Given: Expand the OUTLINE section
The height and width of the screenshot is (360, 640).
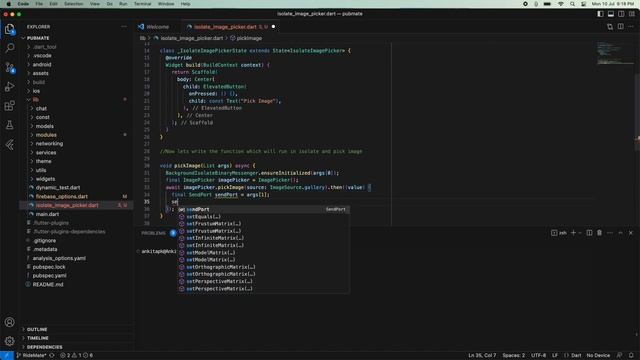Looking at the screenshot, I should coord(37,329).
